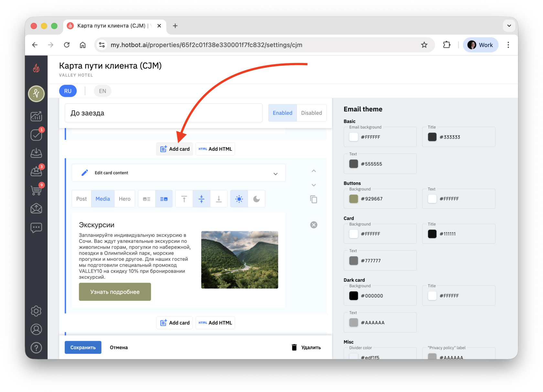Open the browser tab search dropdown
This screenshot has width=543, height=392.
click(509, 26)
